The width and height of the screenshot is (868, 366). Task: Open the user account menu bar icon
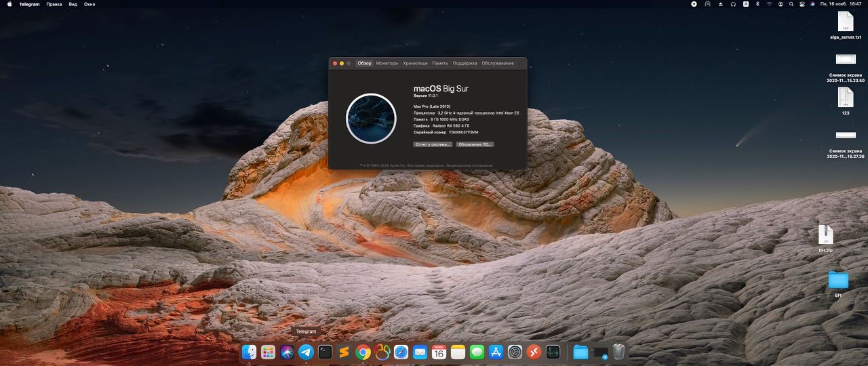781,4
